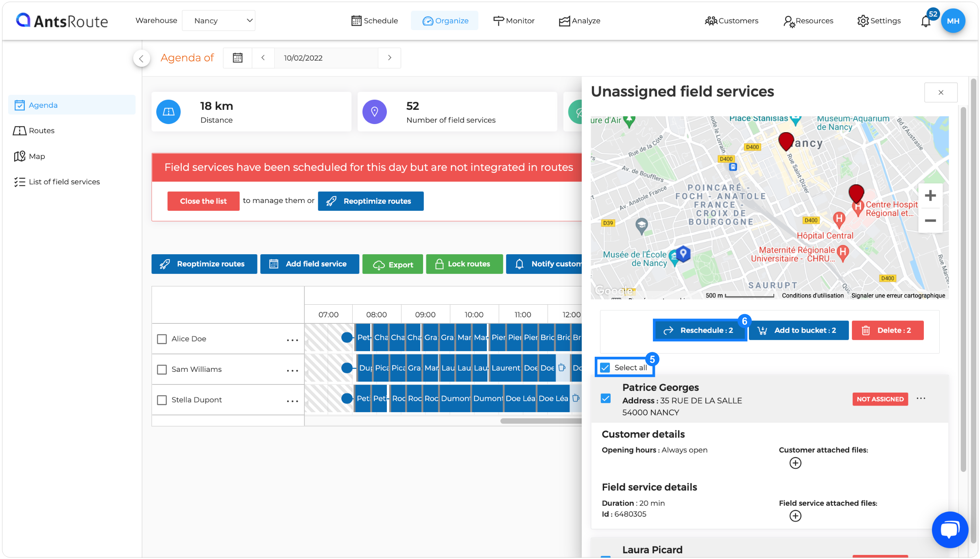
Task: Open the live chat bubble
Action: pos(949,530)
